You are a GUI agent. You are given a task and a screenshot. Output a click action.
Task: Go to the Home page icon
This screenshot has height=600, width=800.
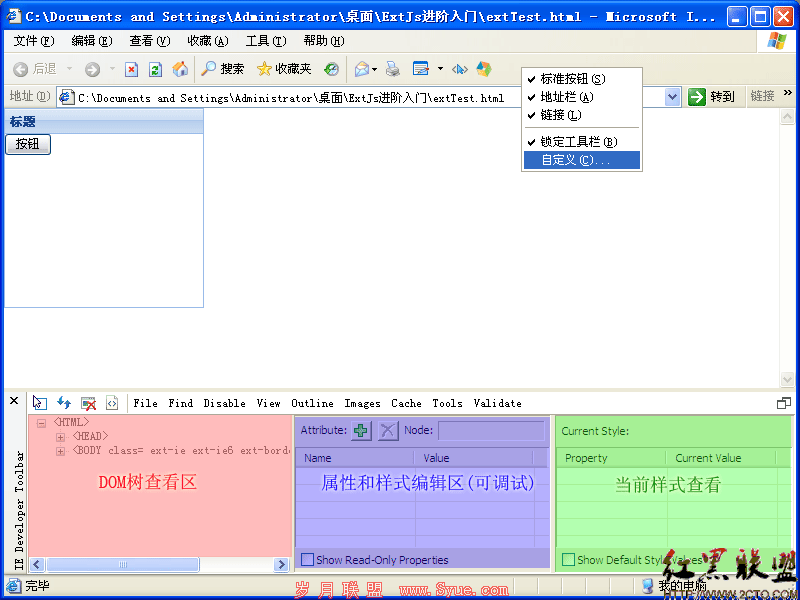pyautogui.click(x=180, y=69)
